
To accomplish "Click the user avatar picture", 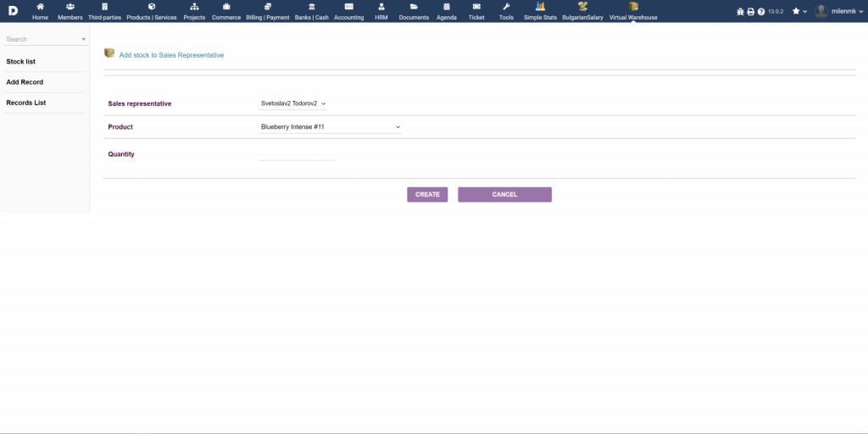I will coord(821,11).
